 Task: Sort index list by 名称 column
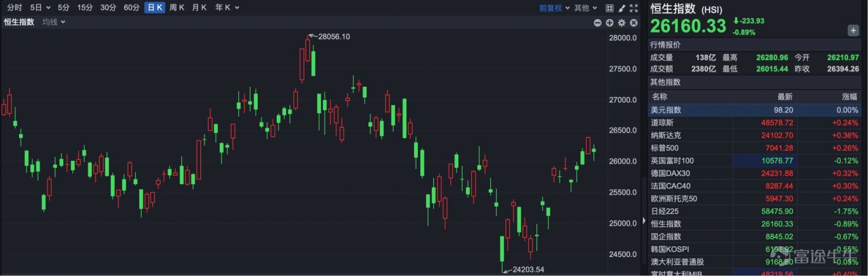[660, 97]
